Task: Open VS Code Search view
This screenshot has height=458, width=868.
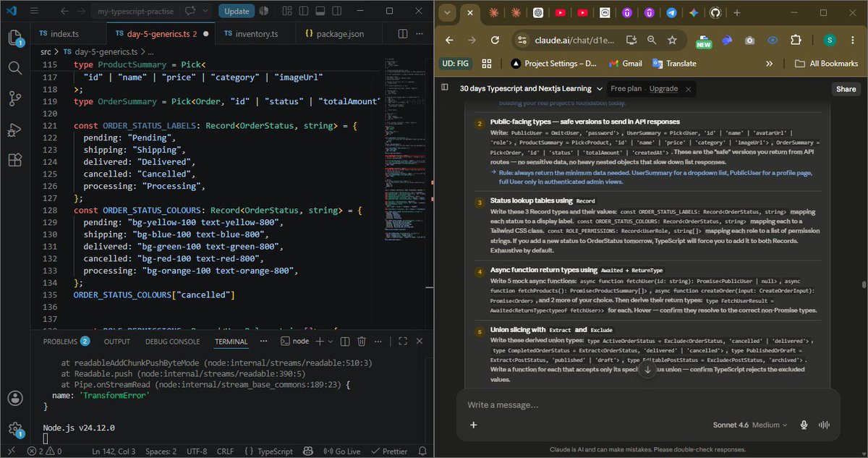Action: point(15,68)
